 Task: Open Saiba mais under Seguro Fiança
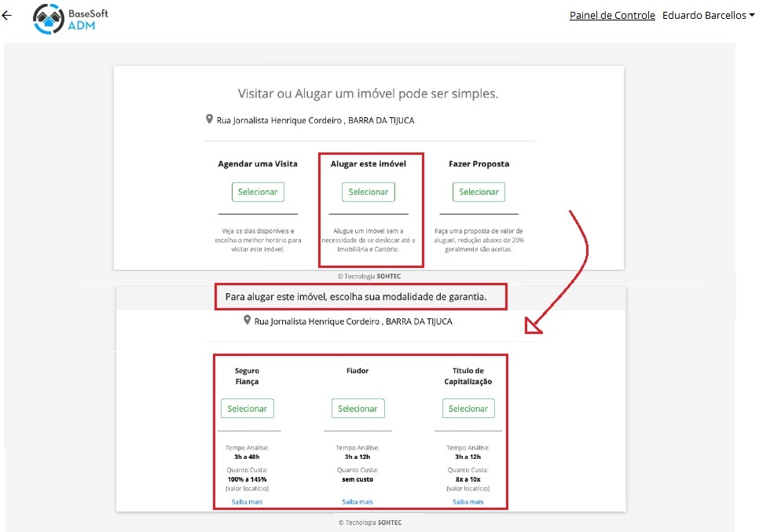[x=247, y=501]
